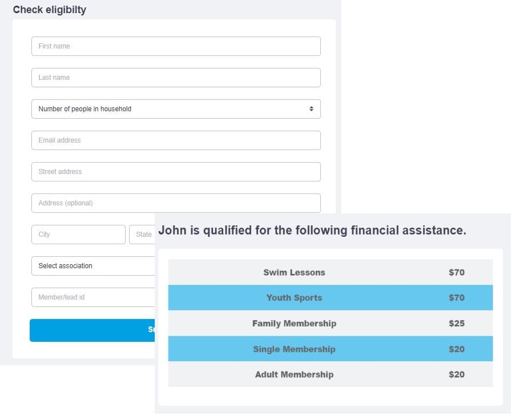Select the Member/lead id field
The width and height of the screenshot is (515, 420).
(x=91, y=297)
